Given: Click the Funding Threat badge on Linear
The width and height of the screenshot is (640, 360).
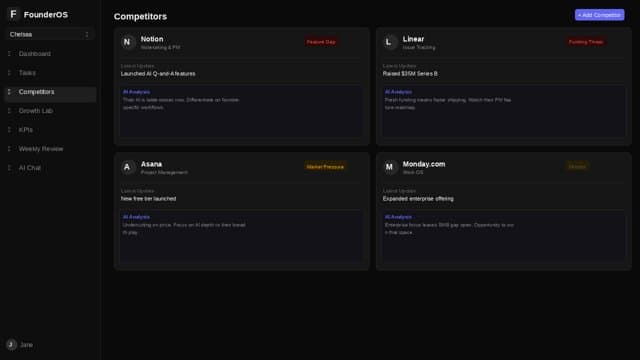Looking at the screenshot, I should coord(586,42).
